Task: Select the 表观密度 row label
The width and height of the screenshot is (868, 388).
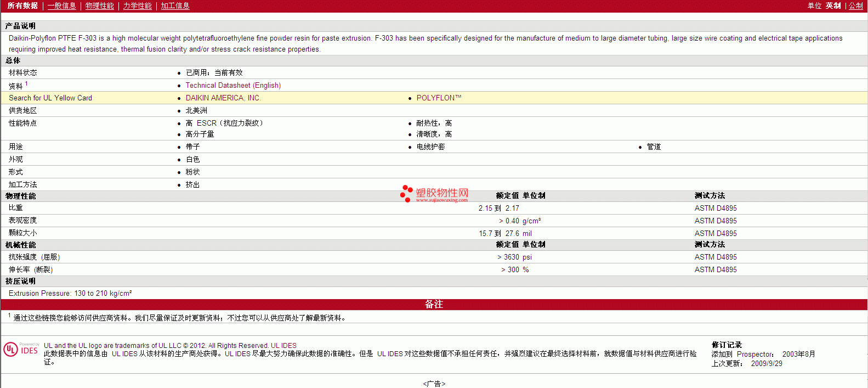Action: [x=22, y=220]
